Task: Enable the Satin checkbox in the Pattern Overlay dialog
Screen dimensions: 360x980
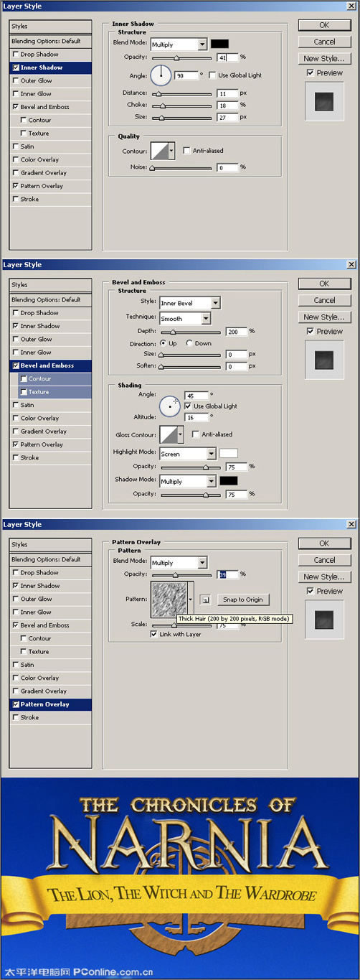Action: [16, 665]
